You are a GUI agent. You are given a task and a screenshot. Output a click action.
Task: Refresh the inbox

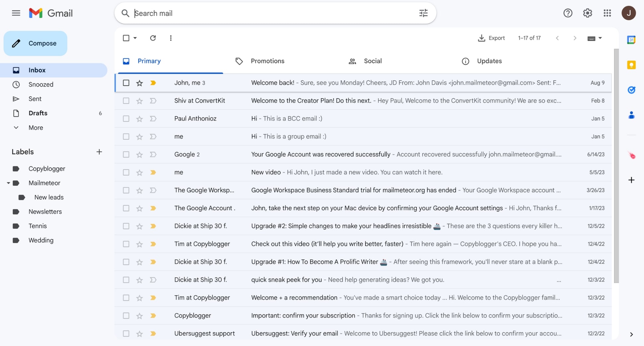point(153,38)
